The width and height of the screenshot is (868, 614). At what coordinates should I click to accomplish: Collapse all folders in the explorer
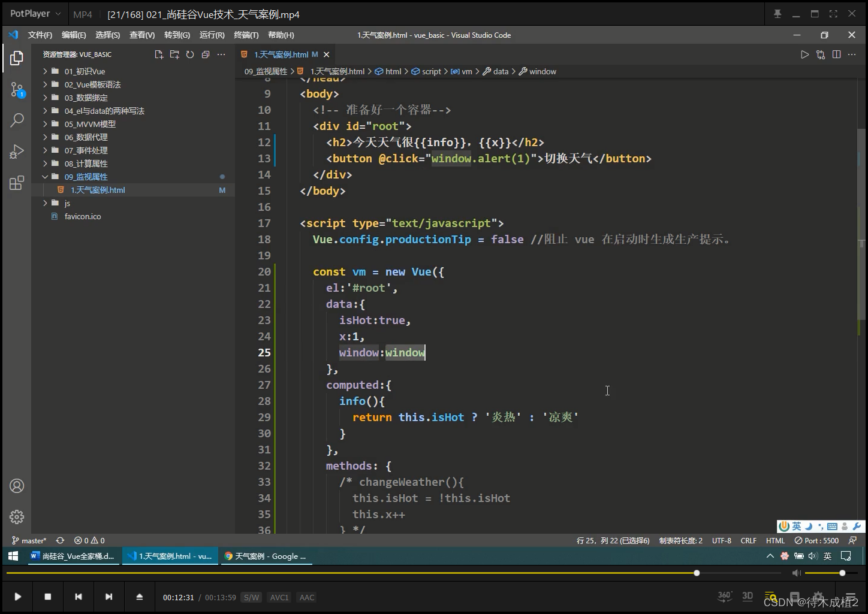[x=206, y=55]
